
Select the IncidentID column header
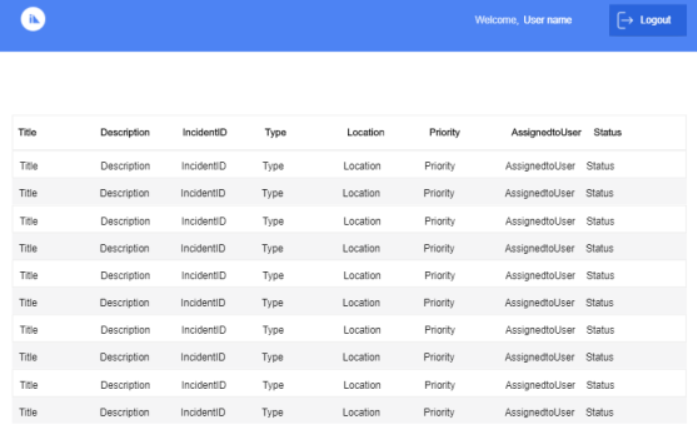(204, 132)
